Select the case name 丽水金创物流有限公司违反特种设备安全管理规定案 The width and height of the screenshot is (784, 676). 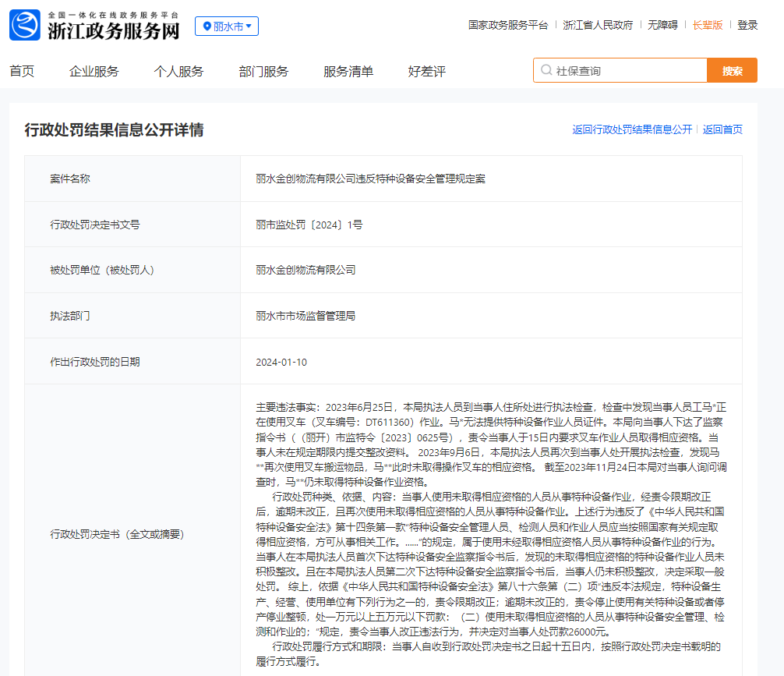pyautogui.click(x=370, y=179)
